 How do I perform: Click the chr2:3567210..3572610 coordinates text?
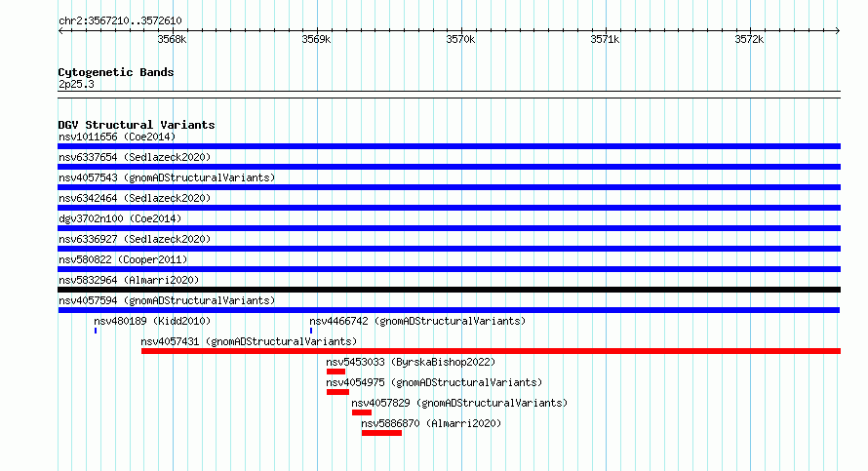tap(120, 20)
